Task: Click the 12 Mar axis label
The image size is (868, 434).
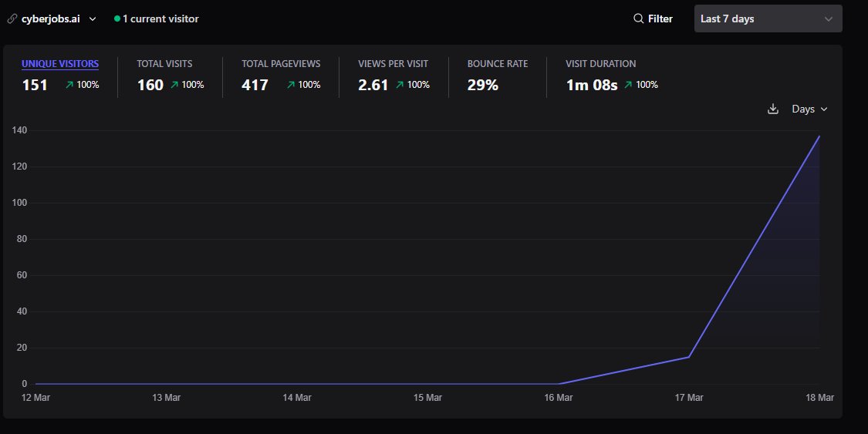Action: [35, 398]
